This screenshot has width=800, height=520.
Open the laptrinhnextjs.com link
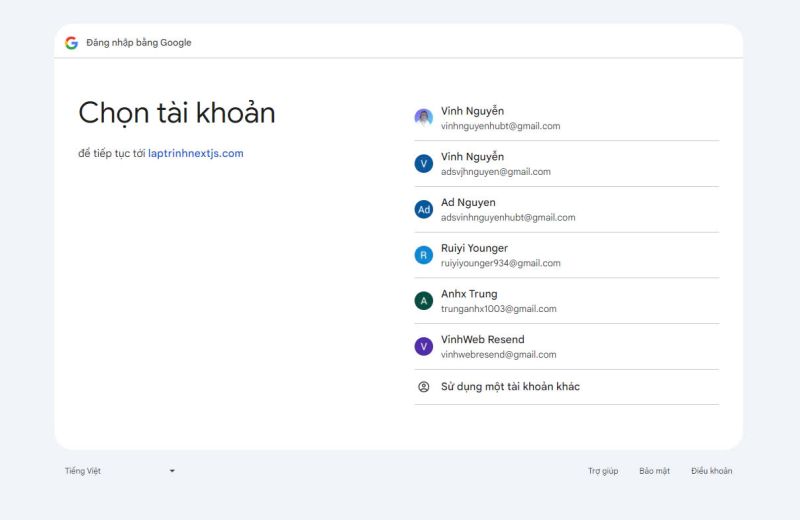pyautogui.click(x=195, y=154)
